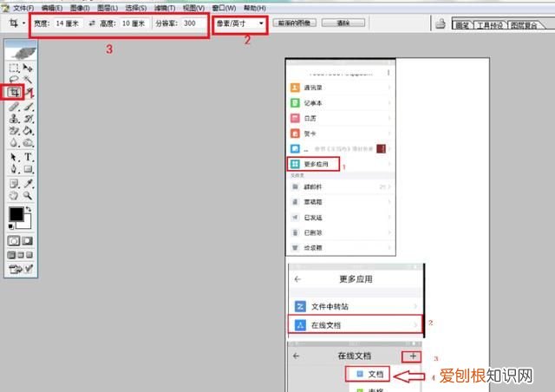Select the Lasso tool
Screen dimensions: 555x392
14,80
